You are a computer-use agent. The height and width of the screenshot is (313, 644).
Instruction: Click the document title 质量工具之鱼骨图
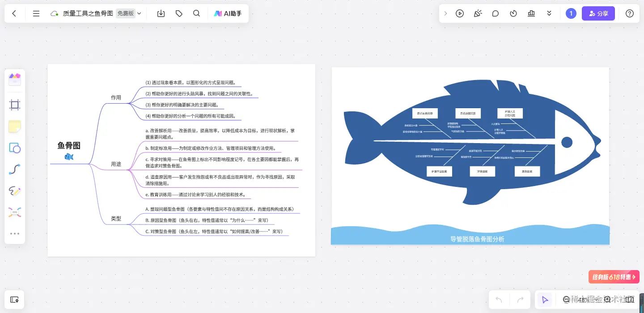pyautogui.click(x=88, y=13)
